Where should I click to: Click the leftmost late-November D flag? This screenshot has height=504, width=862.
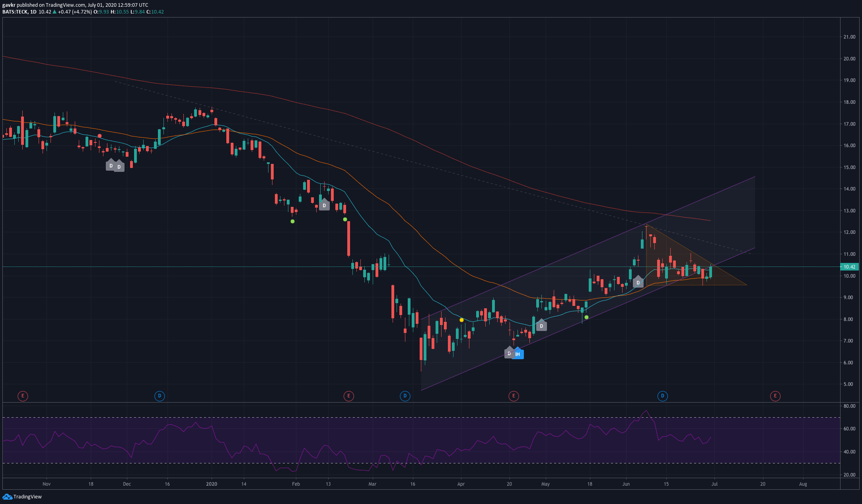pos(111,165)
